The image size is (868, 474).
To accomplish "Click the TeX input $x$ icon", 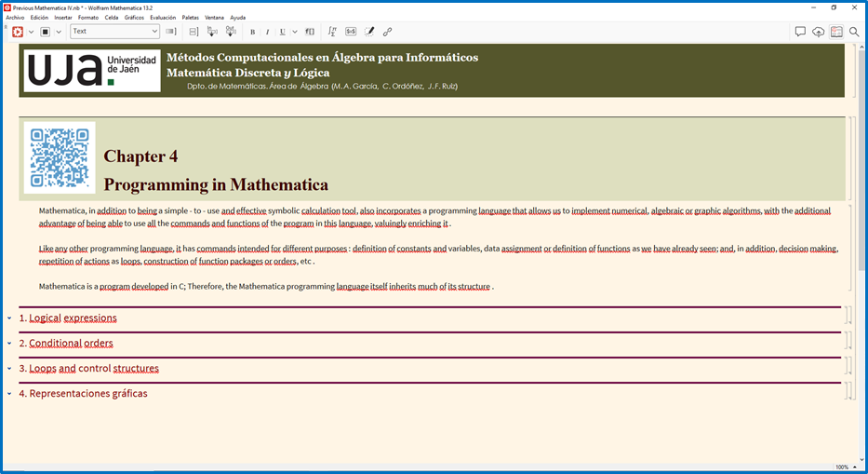I will [351, 32].
